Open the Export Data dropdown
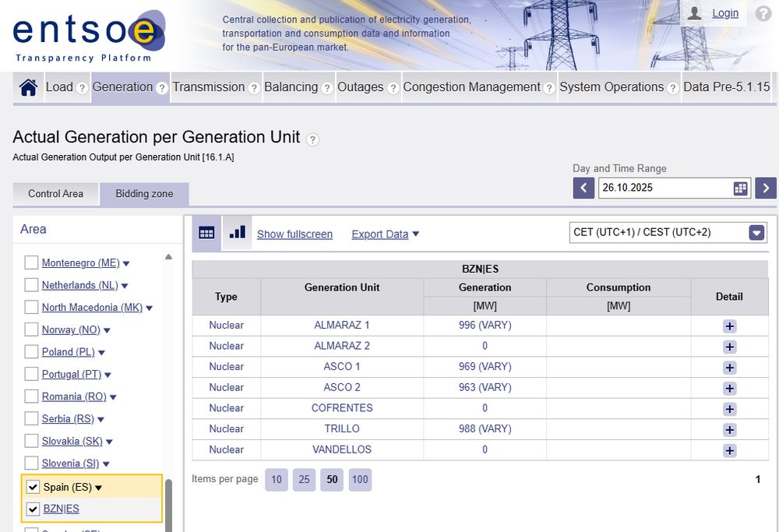Viewport: 779px width, 532px height. [x=385, y=234]
